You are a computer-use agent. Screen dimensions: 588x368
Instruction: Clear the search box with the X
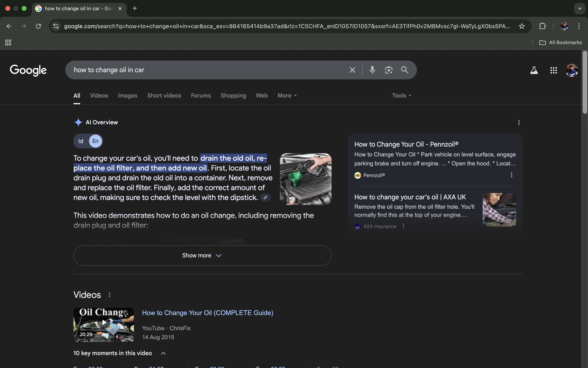coord(352,70)
